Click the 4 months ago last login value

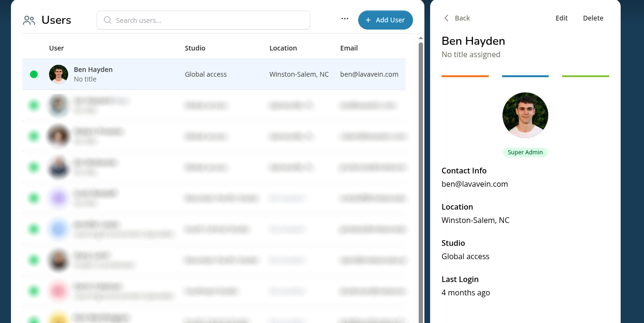coord(466,293)
